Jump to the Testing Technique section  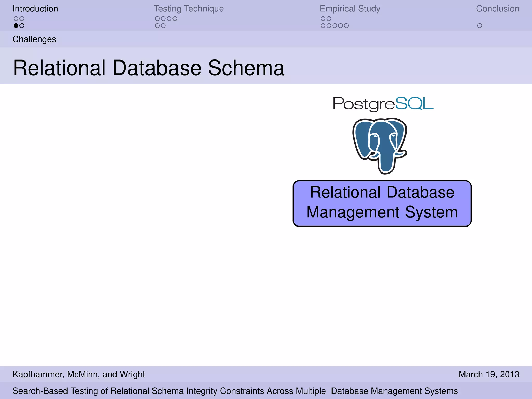189,9
